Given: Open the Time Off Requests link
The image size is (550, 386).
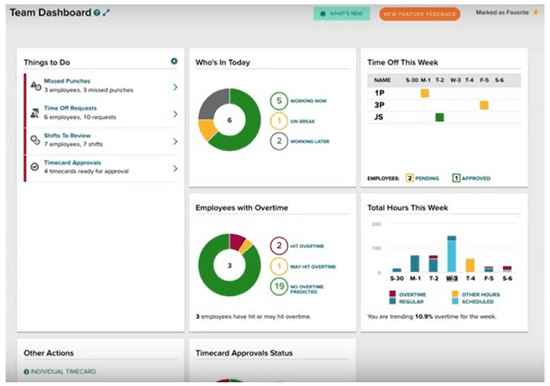Looking at the screenshot, I should pos(70,108).
